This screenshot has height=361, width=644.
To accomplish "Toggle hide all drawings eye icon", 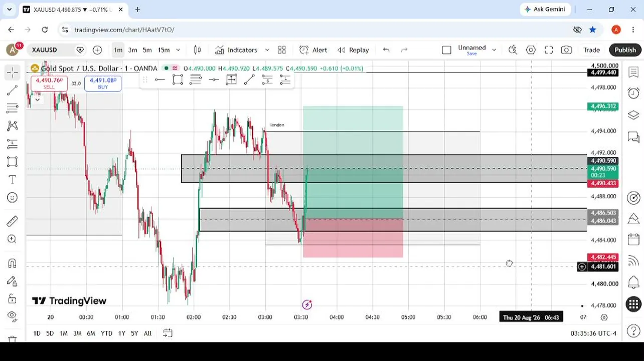I will click(13, 316).
